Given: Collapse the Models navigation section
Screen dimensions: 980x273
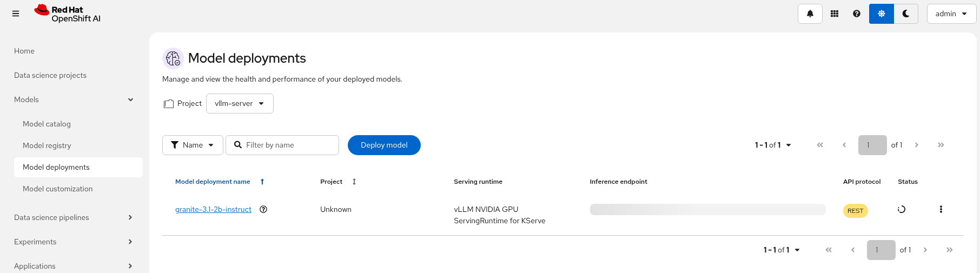Looking at the screenshot, I should tap(74, 99).
